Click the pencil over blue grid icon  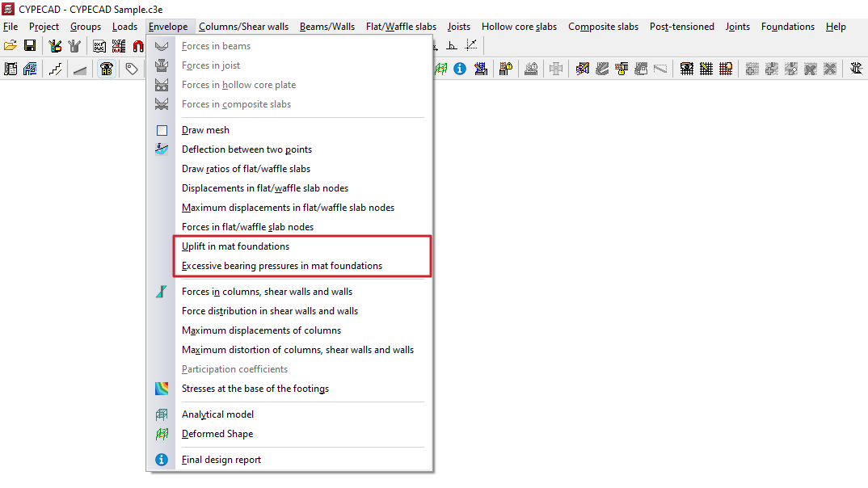point(481,69)
